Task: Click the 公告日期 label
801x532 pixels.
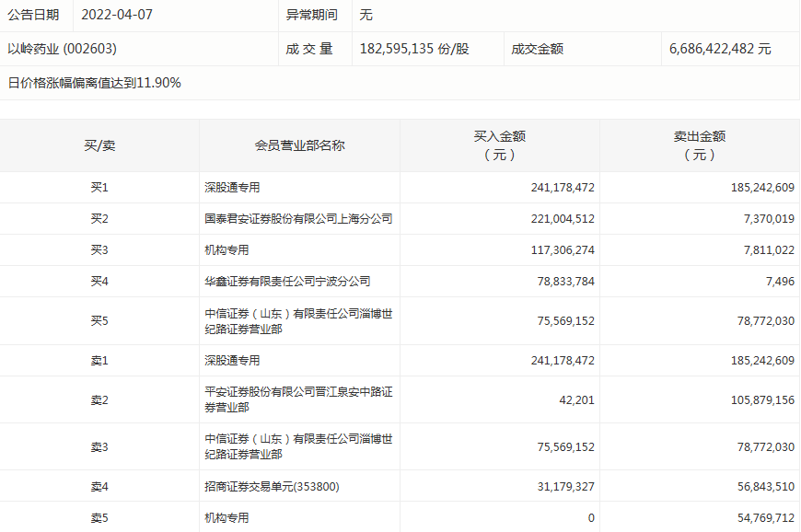Action: [33, 15]
